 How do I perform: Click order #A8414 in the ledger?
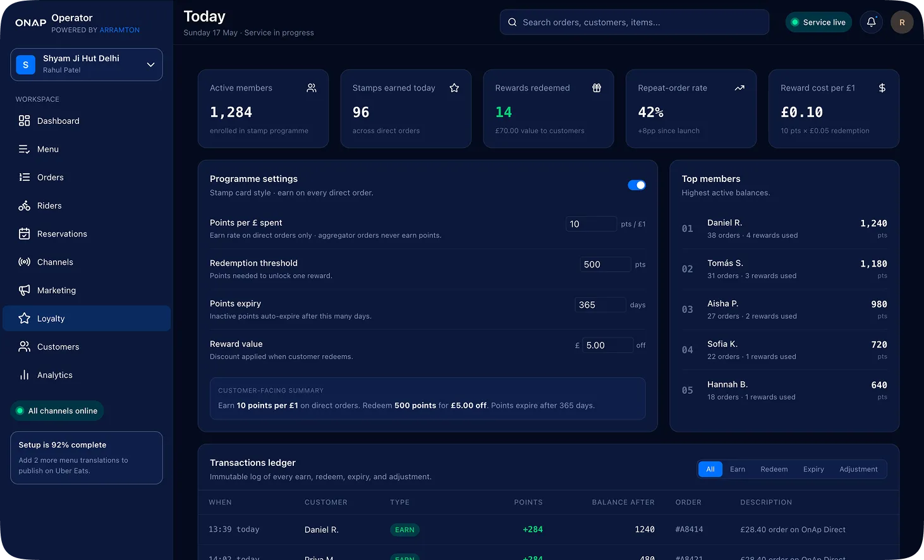click(x=689, y=530)
